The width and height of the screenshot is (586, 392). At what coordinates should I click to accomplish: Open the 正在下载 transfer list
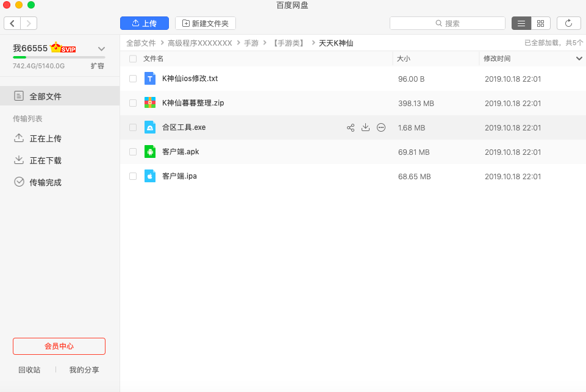(45, 160)
